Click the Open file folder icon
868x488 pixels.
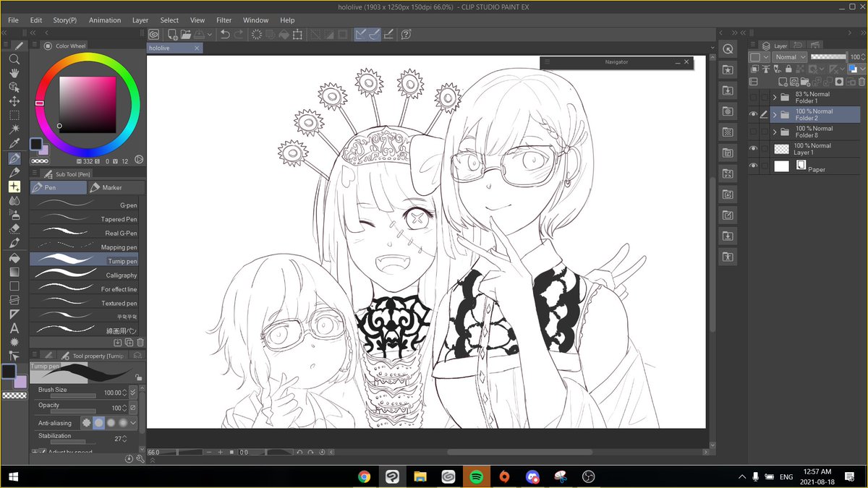[x=186, y=34]
